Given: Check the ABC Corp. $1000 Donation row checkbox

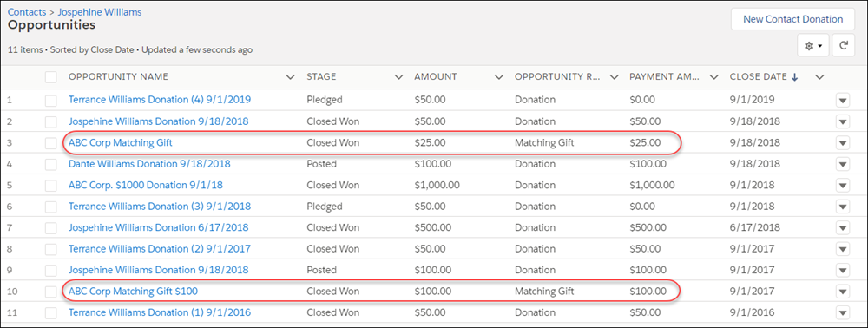Looking at the screenshot, I should pos(51,186).
